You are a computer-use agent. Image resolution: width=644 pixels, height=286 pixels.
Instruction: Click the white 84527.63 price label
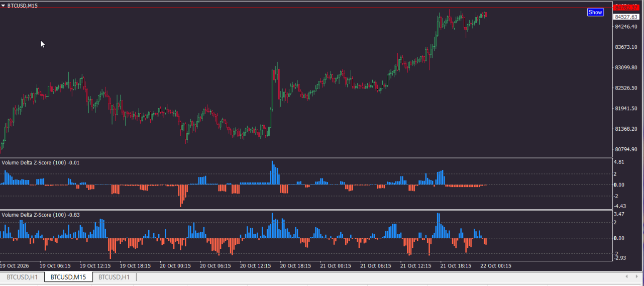[626, 17]
